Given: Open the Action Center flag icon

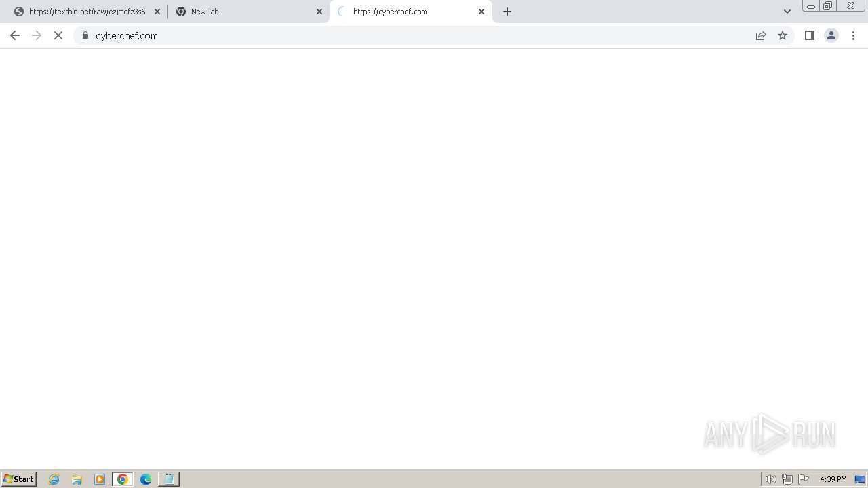Looking at the screenshot, I should click(x=804, y=479).
